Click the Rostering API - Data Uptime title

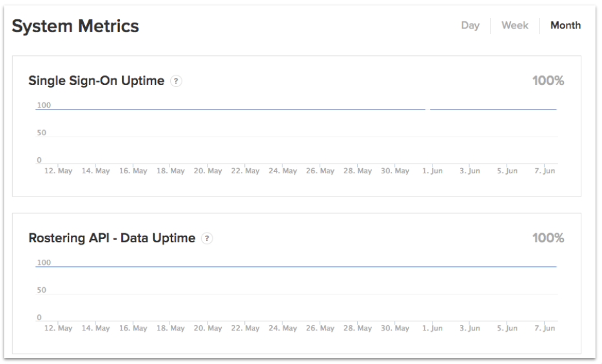(112, 238)
